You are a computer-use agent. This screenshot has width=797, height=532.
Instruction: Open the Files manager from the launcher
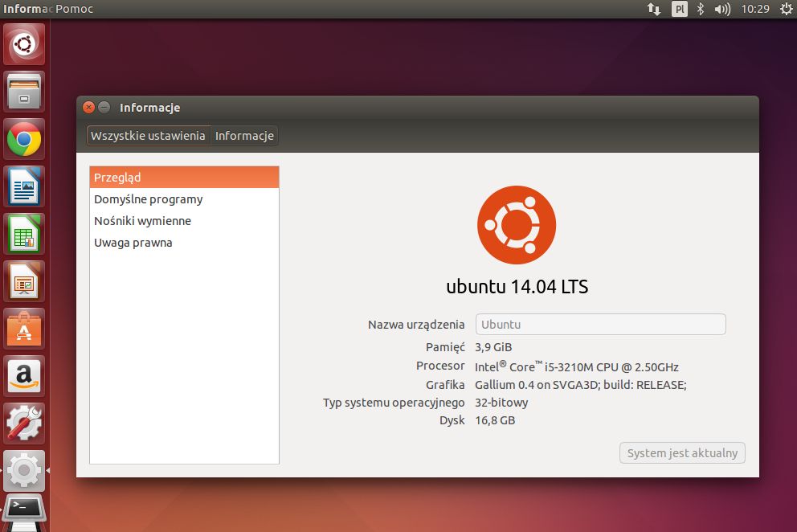tap(24, 92)
